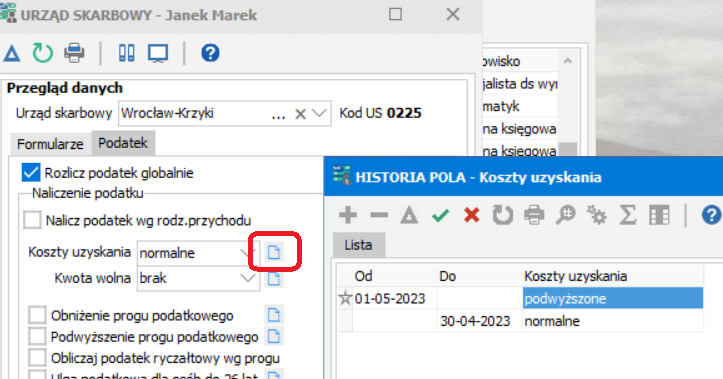Screen dimensions: 723x379
Task: Select the 30-04-2023 date cell
Action: (x=480, y=321)
